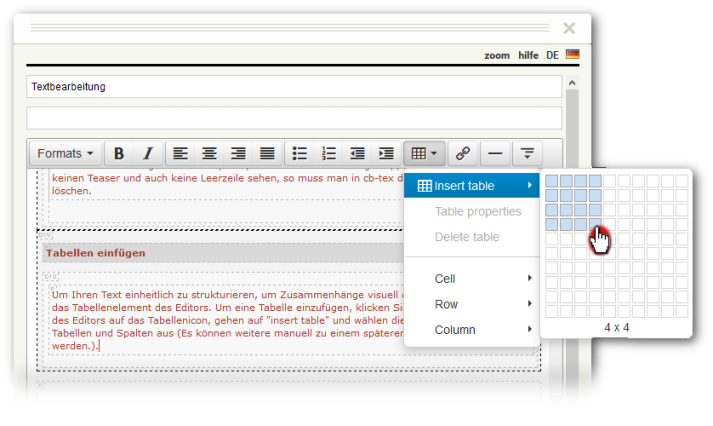Insert a bullet list
The width and height of the screenshot is (713, 426).
tap(299, 153)
